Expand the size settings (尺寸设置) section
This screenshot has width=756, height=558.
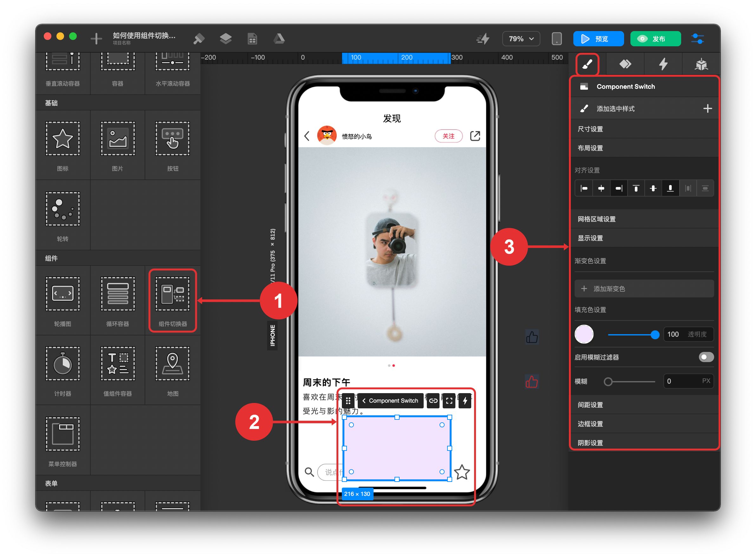click(590, 129)
